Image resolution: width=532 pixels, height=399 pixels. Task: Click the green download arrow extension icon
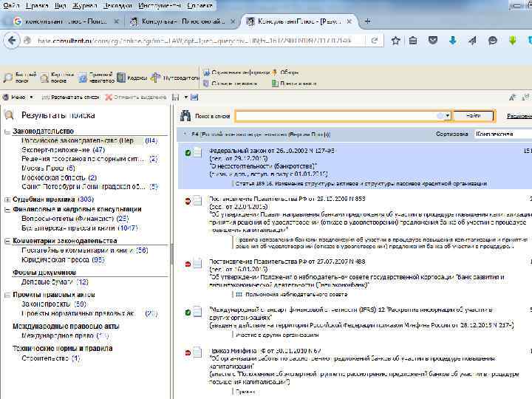pos(512,41)
